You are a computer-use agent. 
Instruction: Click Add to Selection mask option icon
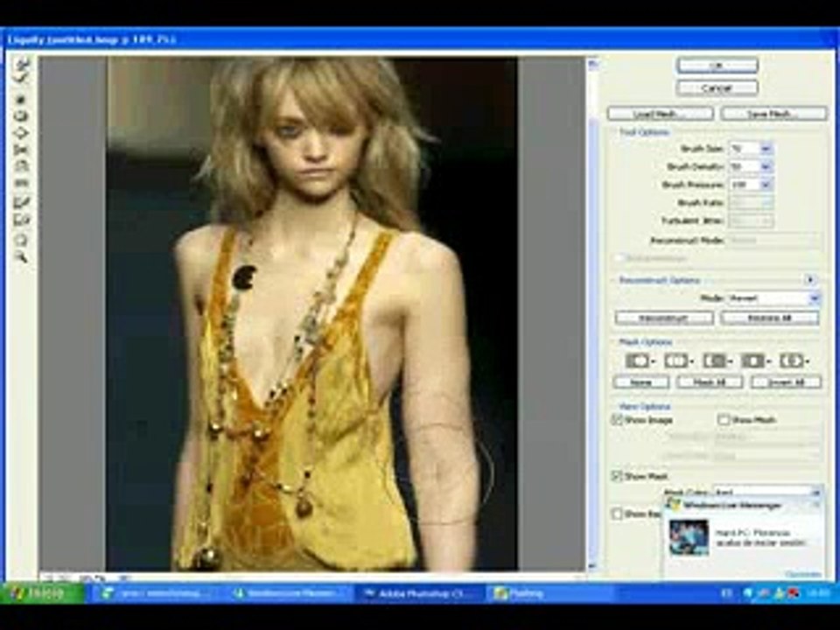click(676, 361)
